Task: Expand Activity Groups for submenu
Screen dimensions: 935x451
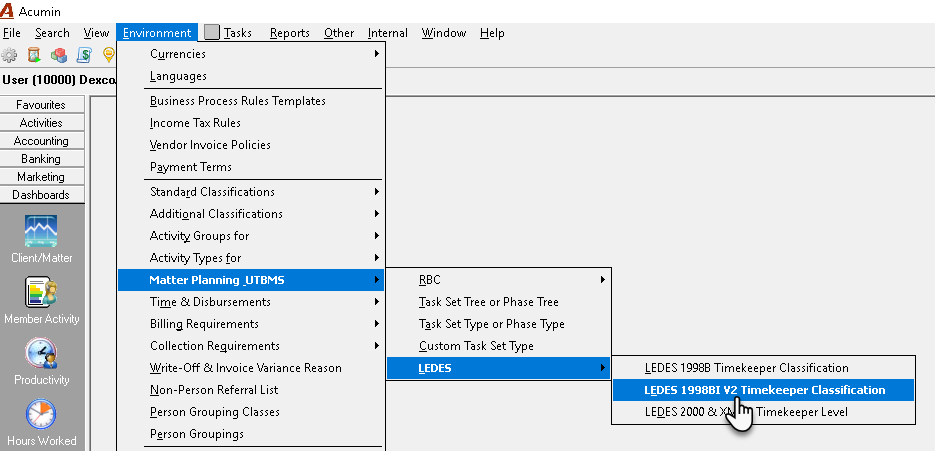Action: click(x=251, y=236)
